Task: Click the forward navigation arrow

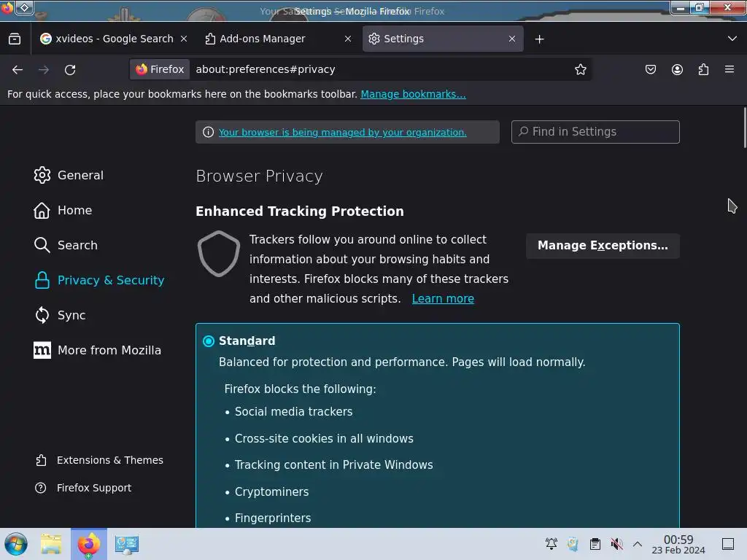Action: (44, 69)
